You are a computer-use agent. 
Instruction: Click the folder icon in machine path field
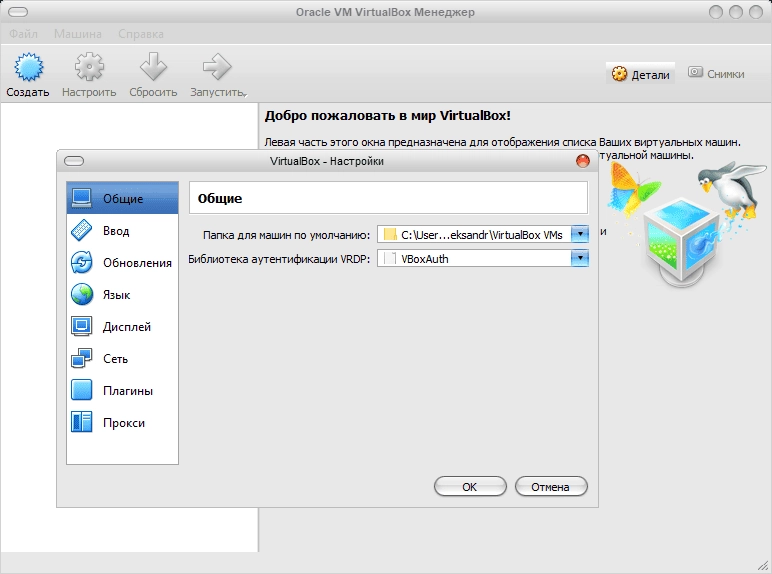[x=390, y=235]
